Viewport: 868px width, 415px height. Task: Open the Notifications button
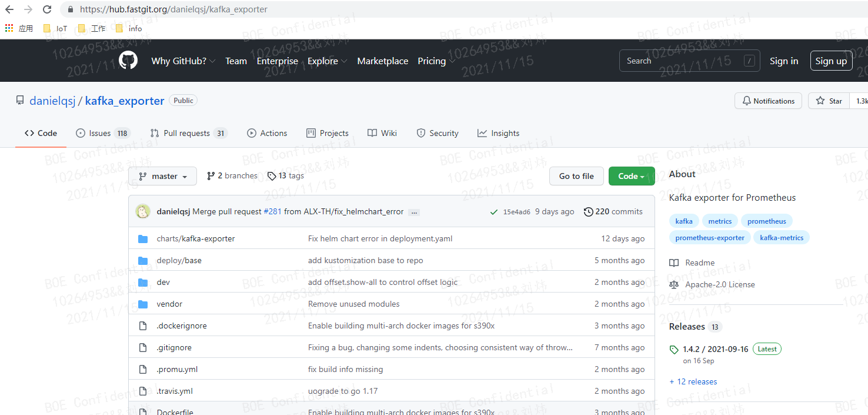coord(768,101)
